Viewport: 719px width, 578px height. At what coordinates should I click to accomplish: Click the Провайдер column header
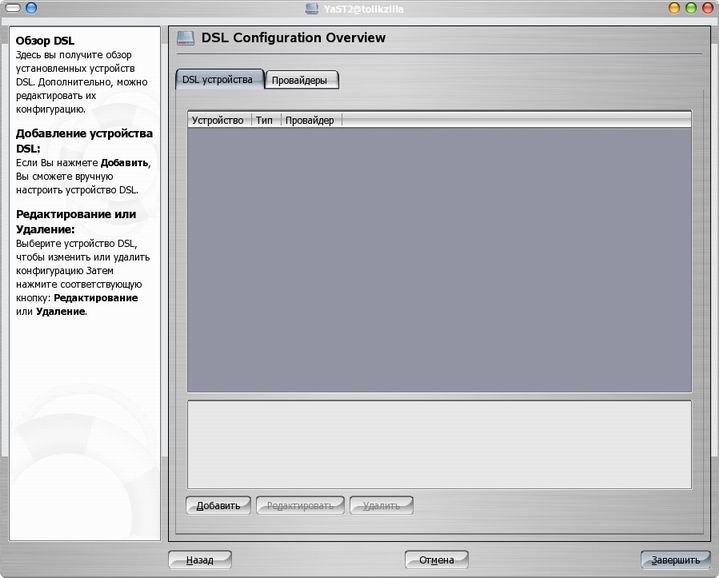(x=310, y=120)
